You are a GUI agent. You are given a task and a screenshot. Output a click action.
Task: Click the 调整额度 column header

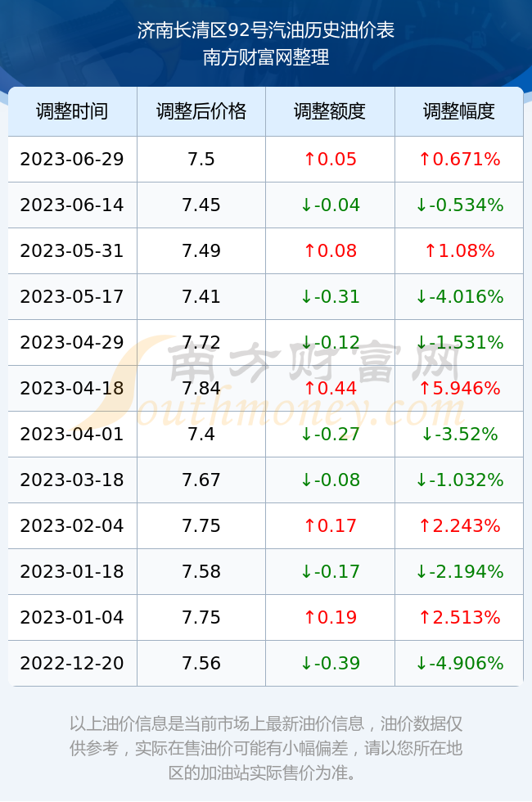click(x=330, y=111)
